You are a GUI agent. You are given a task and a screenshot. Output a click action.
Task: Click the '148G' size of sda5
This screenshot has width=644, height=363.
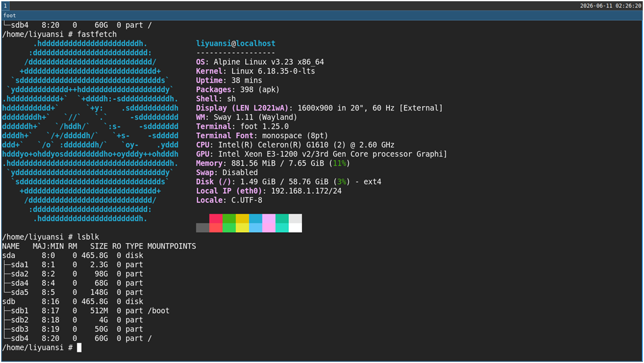[x=99, y=293]
